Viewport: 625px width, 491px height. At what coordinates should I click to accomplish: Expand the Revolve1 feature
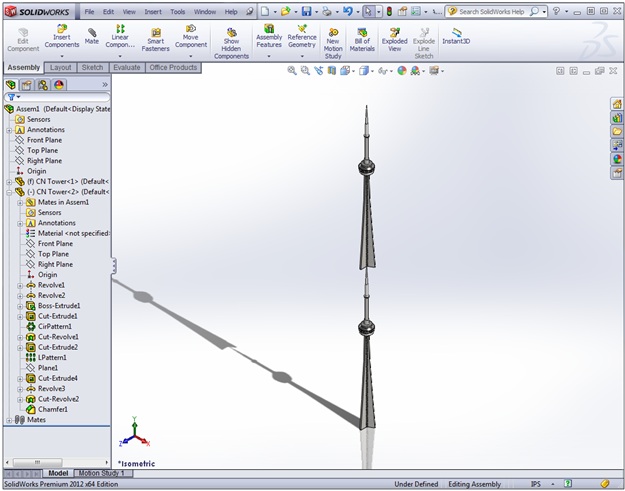coord(20,285)
